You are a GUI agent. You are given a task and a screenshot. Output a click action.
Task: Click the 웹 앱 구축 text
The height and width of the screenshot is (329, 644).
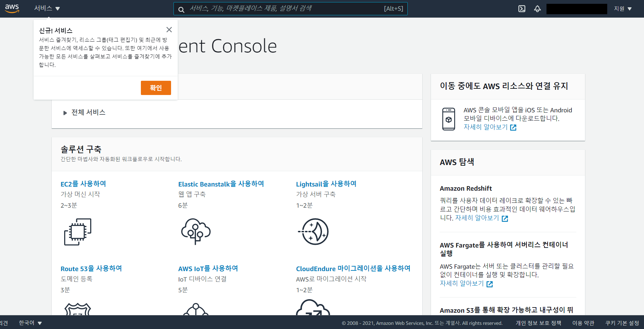click(x=192, y=194)
